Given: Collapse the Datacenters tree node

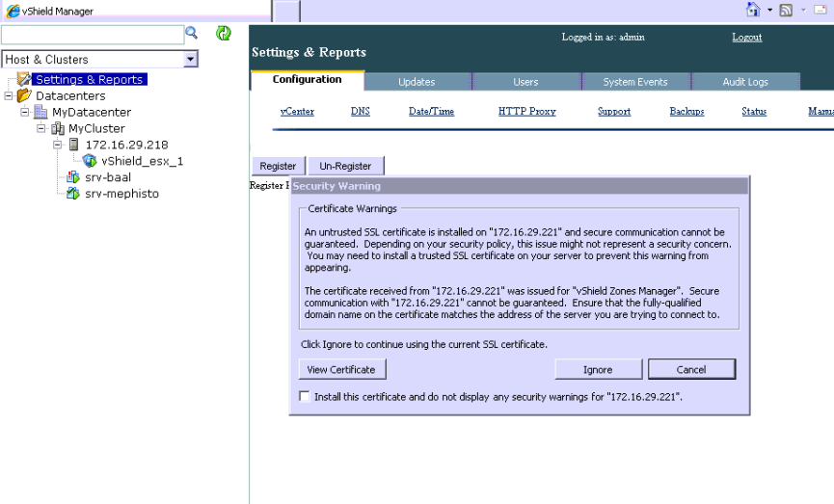Looking at the screenshot, I should 10,96.
